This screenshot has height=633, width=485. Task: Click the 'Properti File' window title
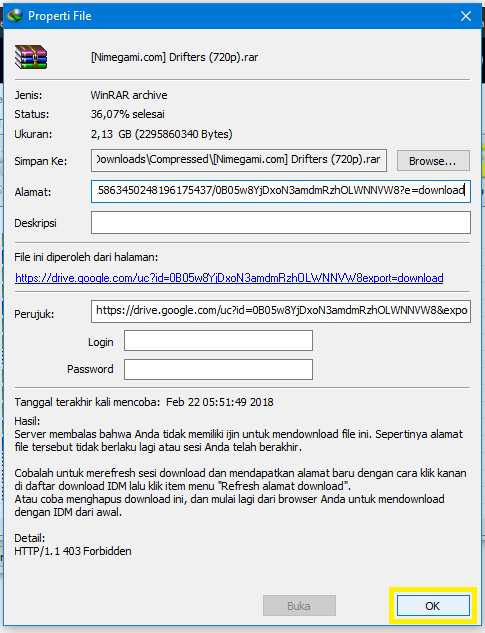pyautogui.click(x=59, y=16)
